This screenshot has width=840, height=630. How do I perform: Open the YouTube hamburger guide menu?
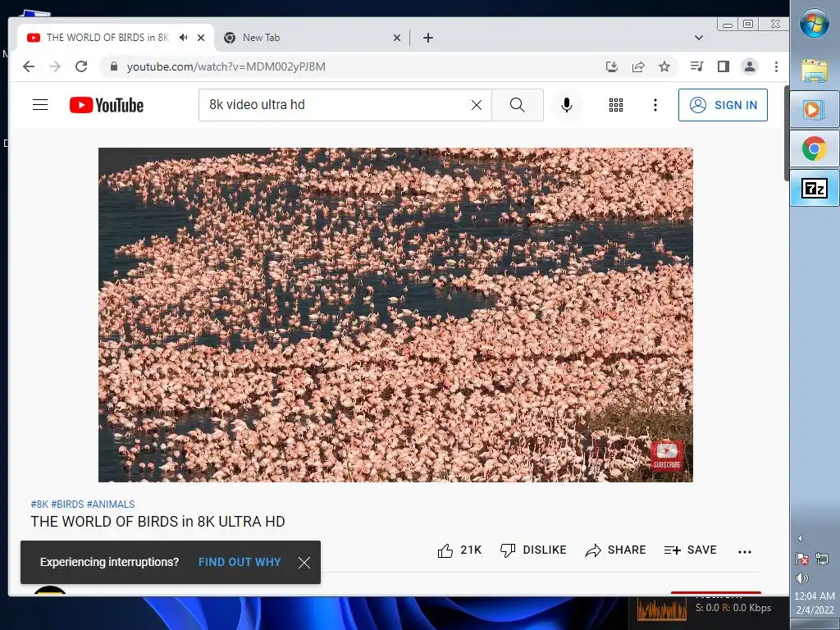tap(40, 104)
